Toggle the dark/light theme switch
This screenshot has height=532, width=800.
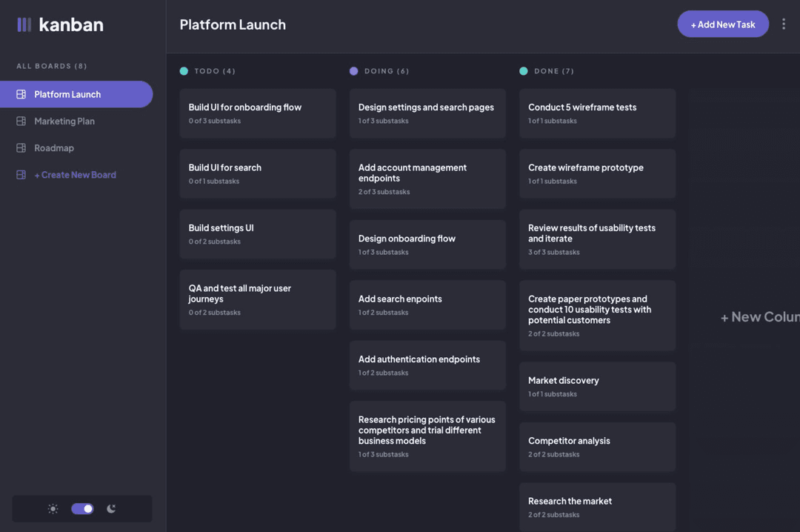[x=82, y=508]
